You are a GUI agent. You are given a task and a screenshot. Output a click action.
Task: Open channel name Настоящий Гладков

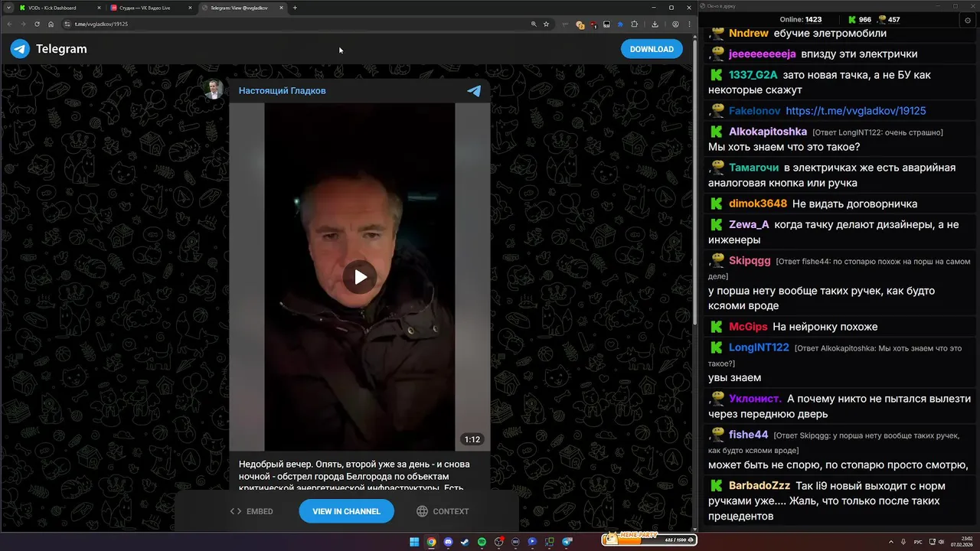(x=282, y=90)
